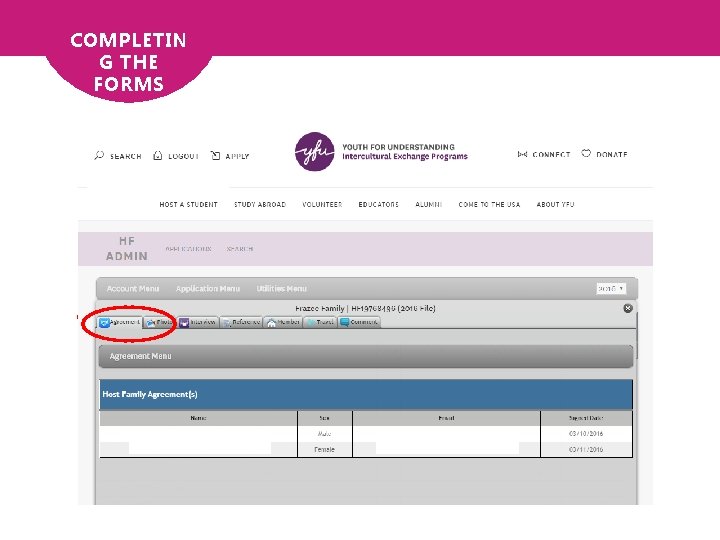Go to the Study Abroad link
The image size is (720, 540).
tap(260, 204)
